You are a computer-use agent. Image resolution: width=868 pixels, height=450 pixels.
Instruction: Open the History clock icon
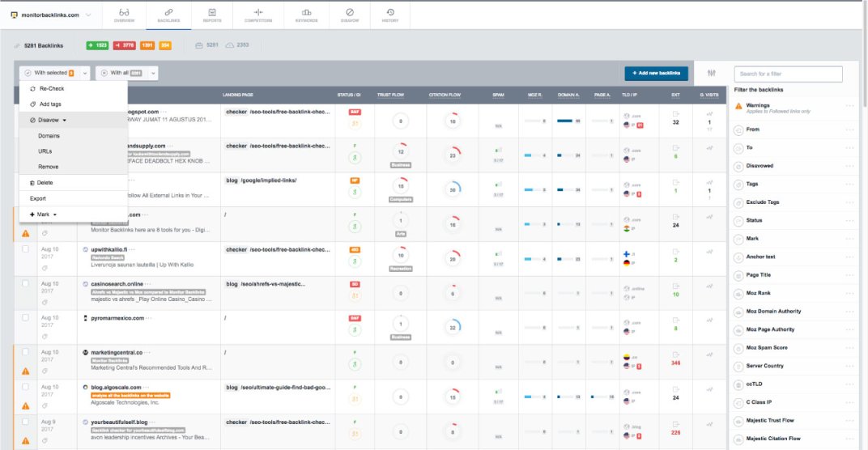[x=390, y=14]
